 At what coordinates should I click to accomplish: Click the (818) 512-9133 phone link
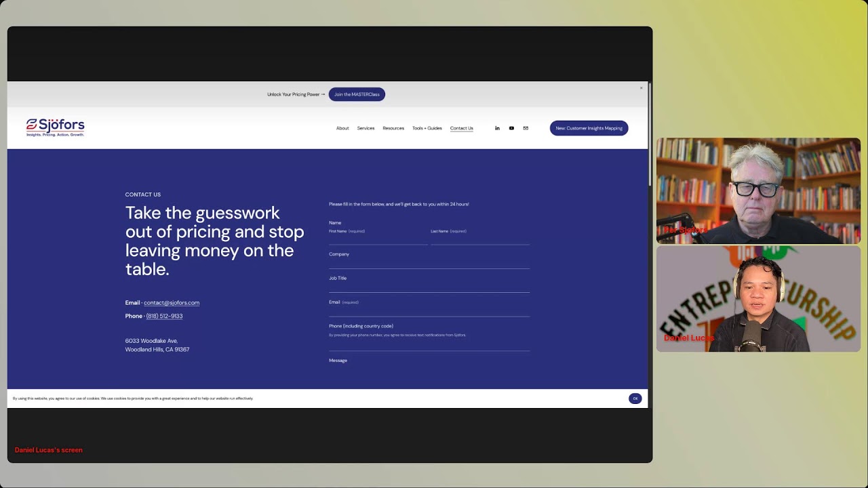(164, 316)
